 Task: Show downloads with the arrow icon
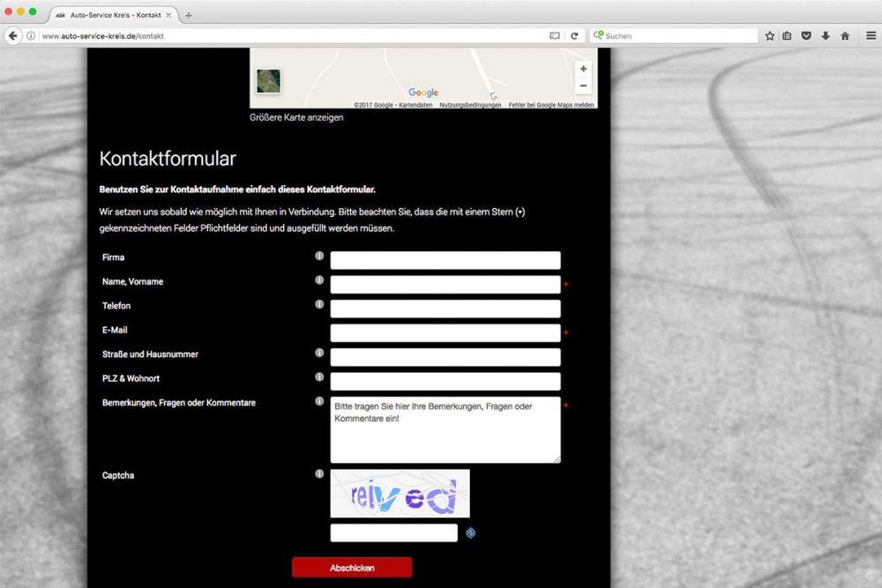(826, 36)
